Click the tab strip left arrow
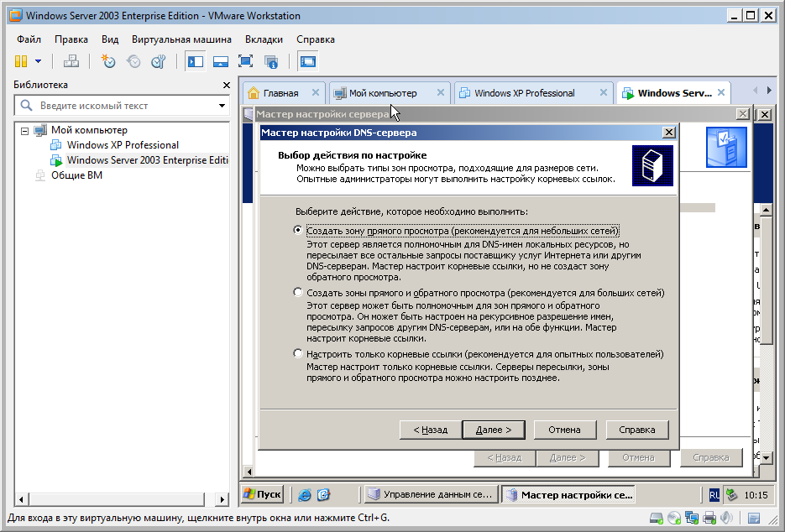The height and width of the screenshot is (532, 785). pos(755,91)
